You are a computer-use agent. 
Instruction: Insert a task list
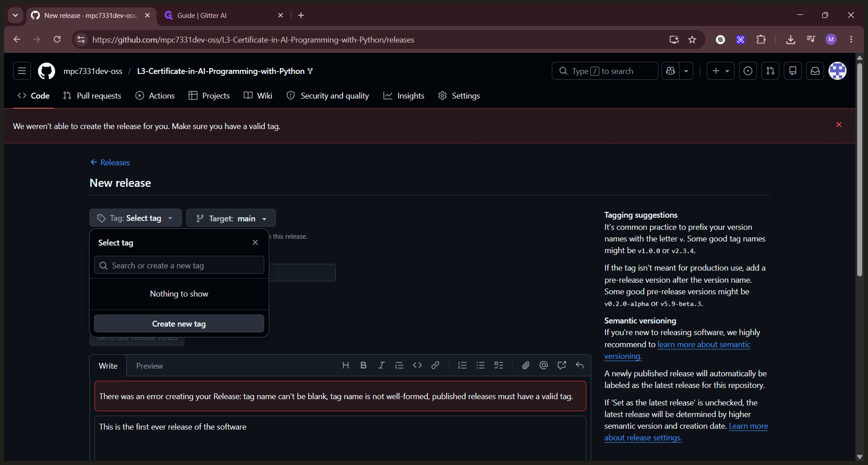click(x=498, y=366)
